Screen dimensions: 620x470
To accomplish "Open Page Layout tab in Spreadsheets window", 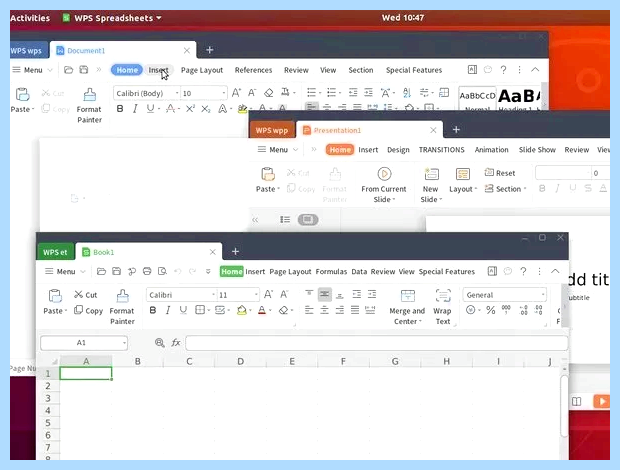I will 290,272.
